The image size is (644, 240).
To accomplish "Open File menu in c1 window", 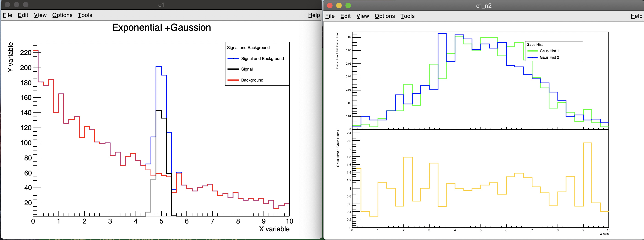I will (x=8, y=15).
